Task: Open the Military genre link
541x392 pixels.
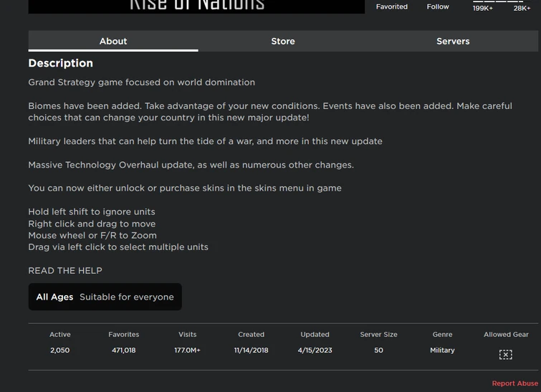Action: point(442,350)
